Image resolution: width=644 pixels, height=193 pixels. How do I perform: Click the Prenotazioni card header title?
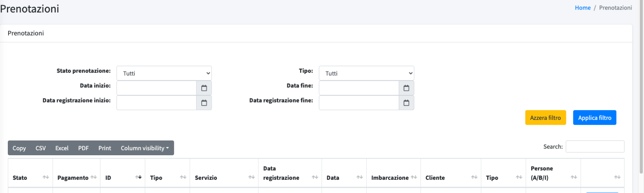pos(26,33)
